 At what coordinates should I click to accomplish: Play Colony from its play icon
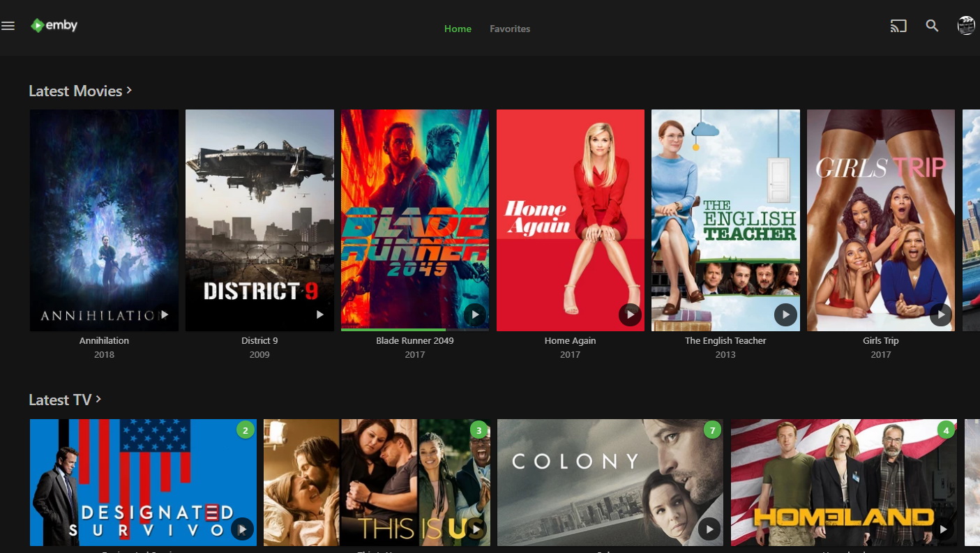tap(709, 529)
